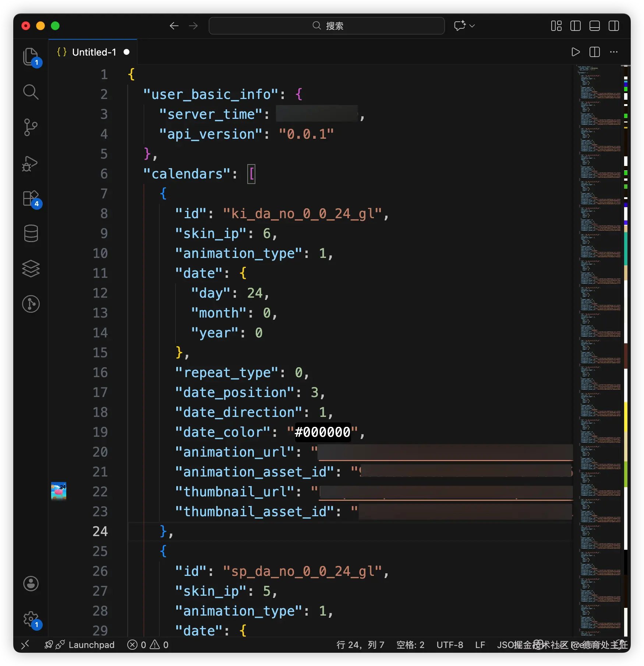Image resolution: width=644 pixels, height=666 pixels.
Task: Toggle the bottom panel
Action: (x=595, y=26)
